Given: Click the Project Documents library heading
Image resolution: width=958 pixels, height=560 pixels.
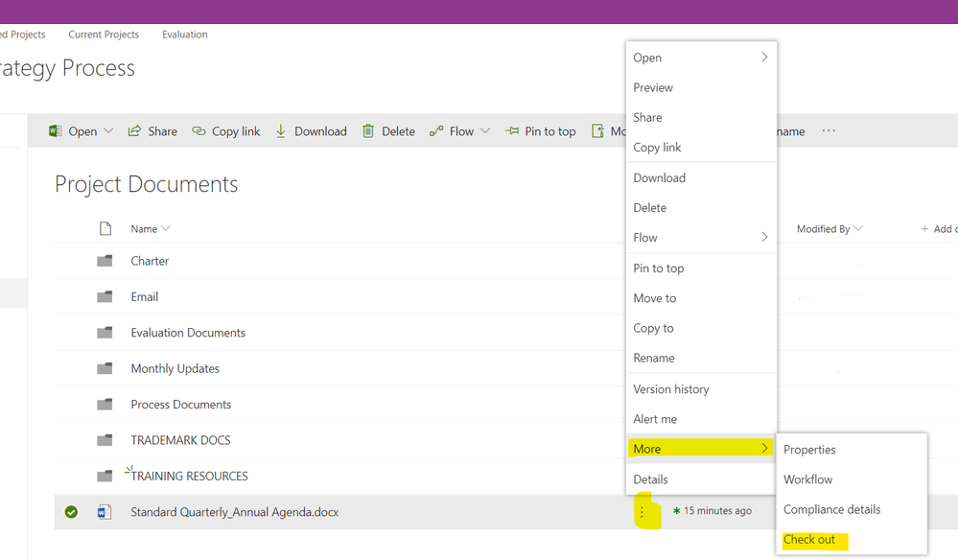Looking at the screenshot, I should click(x=146, y=184).
